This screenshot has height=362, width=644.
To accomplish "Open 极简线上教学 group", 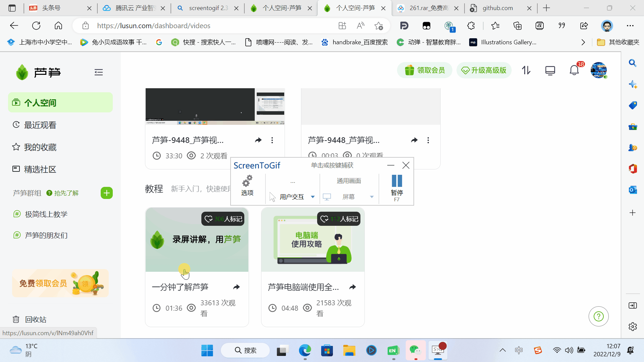I will coord(40,214).
